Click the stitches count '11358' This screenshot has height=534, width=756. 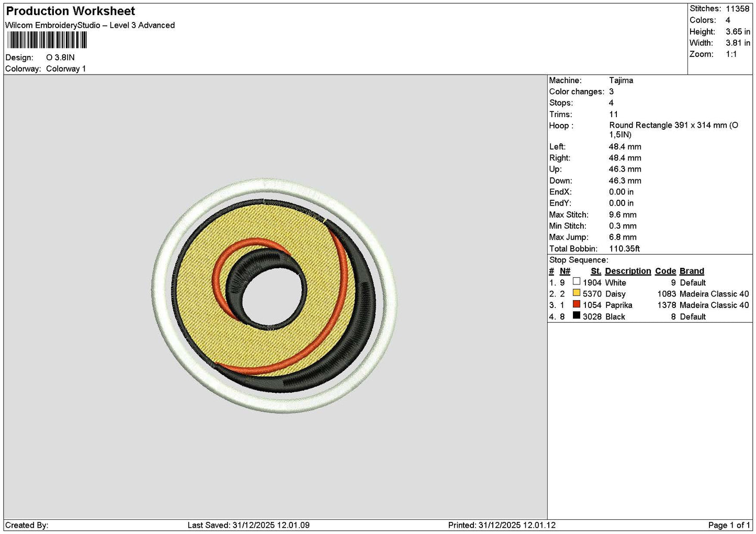tap(738, 9)
